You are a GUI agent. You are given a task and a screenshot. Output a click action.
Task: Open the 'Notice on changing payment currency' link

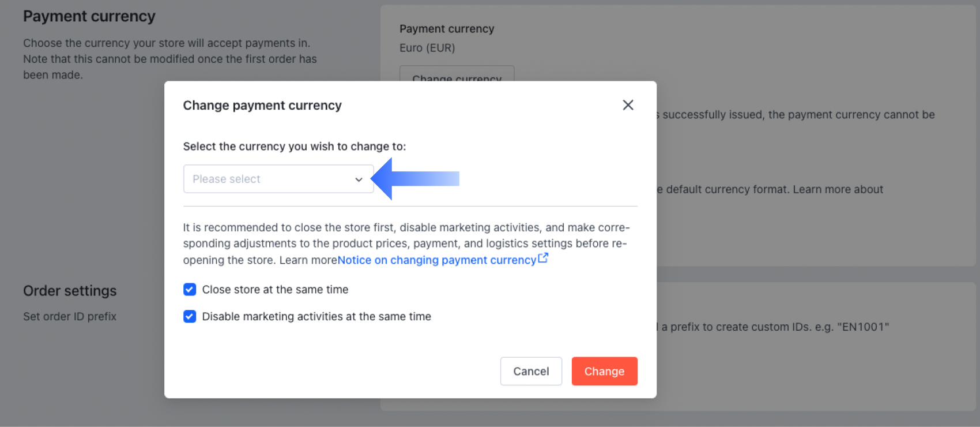[436, 260]
